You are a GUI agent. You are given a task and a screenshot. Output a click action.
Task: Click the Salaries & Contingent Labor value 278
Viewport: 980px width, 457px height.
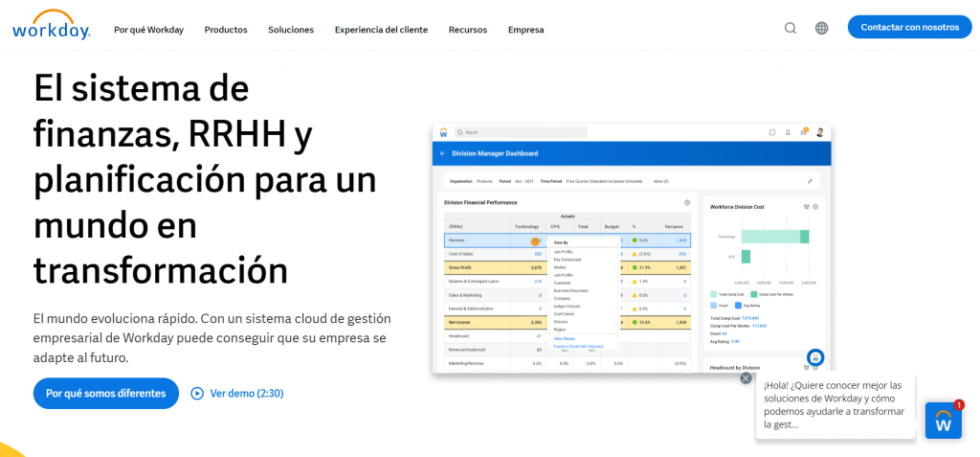[538, 282]
